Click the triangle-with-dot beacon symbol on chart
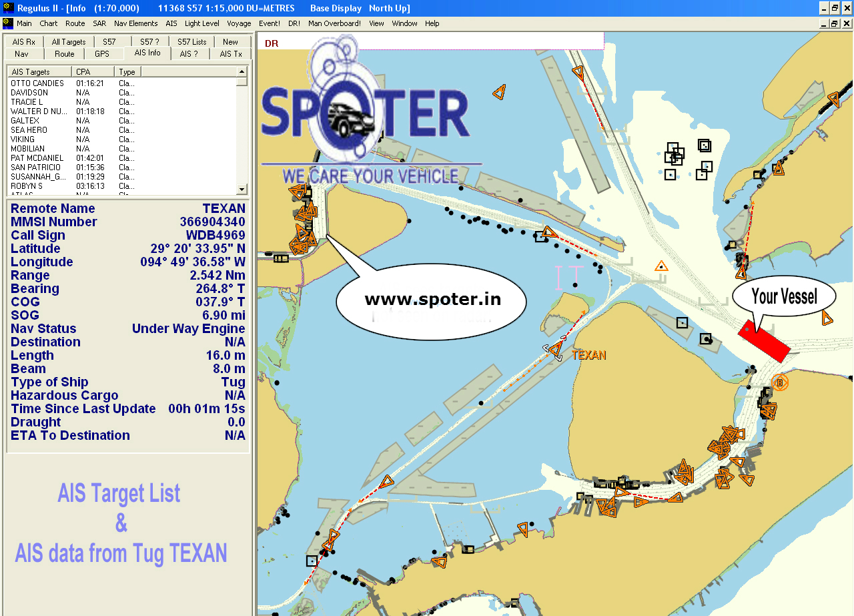The image size is (854, 616). click(661, 266)
